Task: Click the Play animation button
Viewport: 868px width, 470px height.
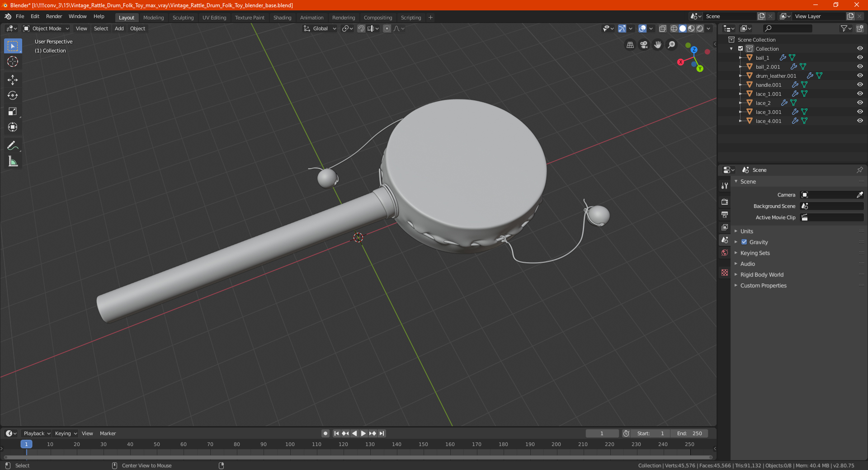Action: [x=363, y=433]
